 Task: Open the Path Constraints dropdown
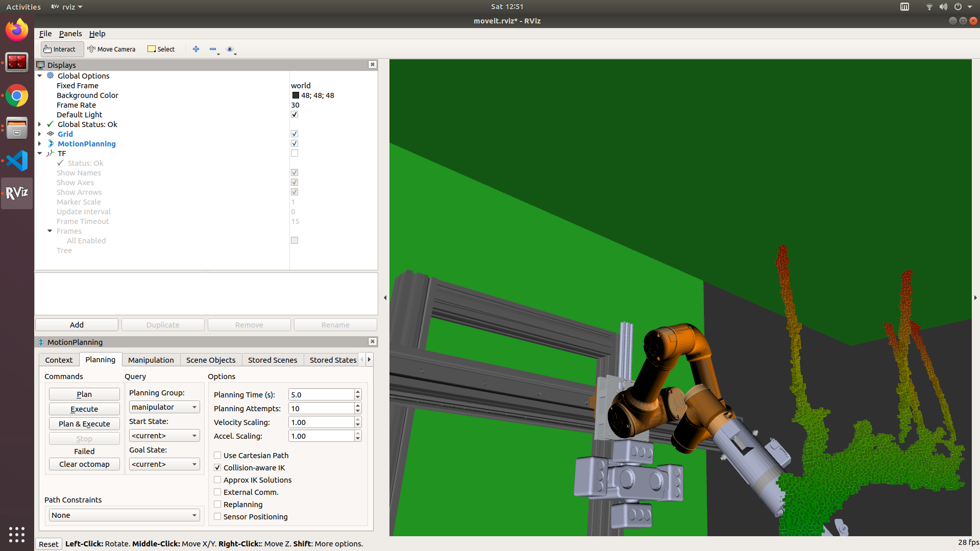point(125,515)
